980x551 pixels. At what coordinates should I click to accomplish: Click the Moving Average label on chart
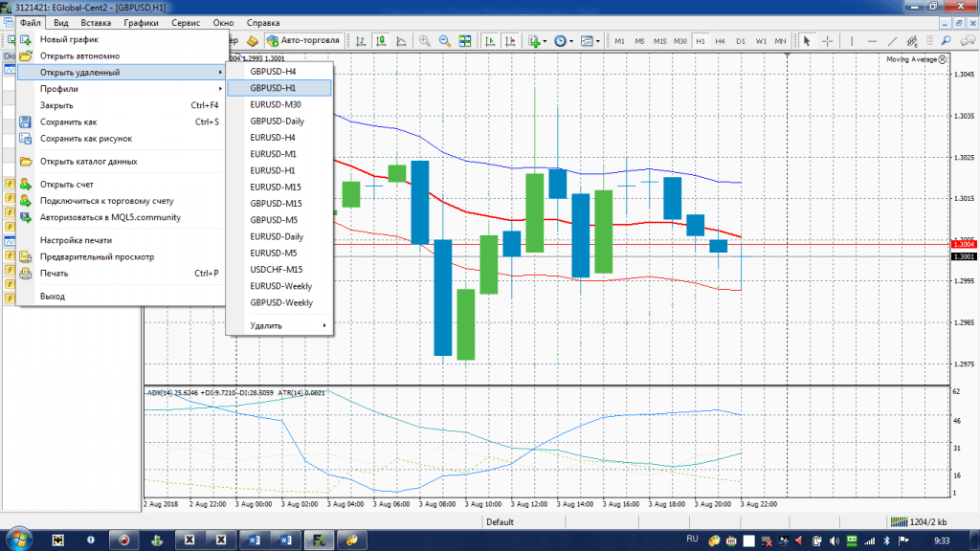911,59
